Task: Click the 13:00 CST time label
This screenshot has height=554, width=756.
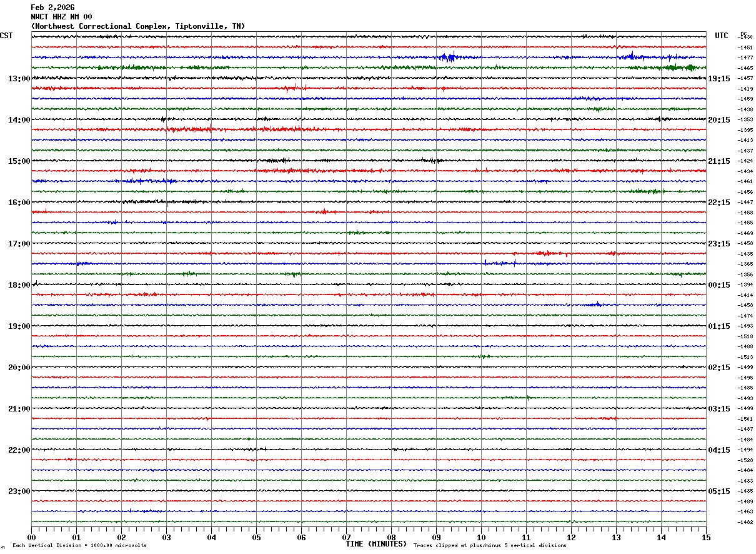Action: [19, 79]
